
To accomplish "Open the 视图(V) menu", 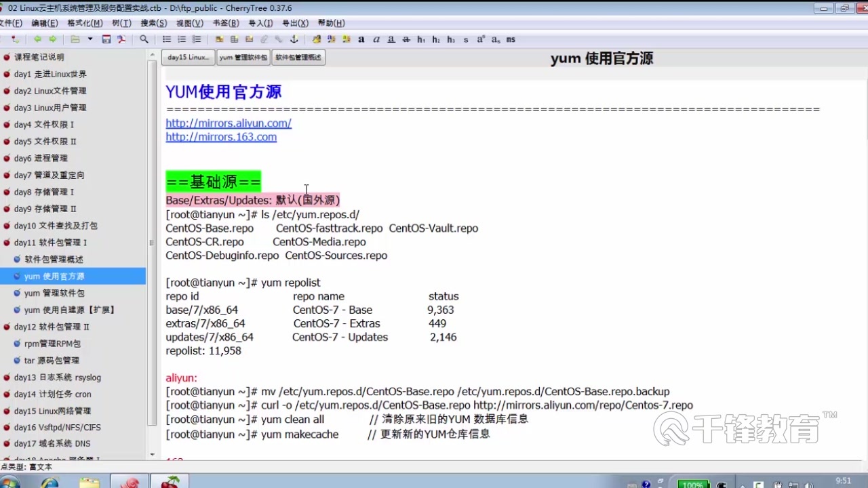I will coord(190,23).
